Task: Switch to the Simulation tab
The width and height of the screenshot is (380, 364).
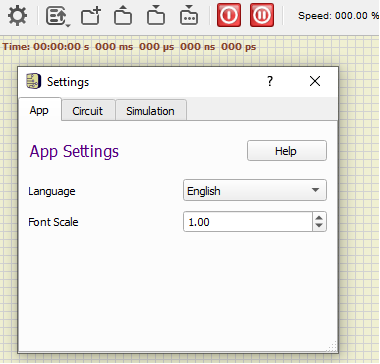Action: 150,111
